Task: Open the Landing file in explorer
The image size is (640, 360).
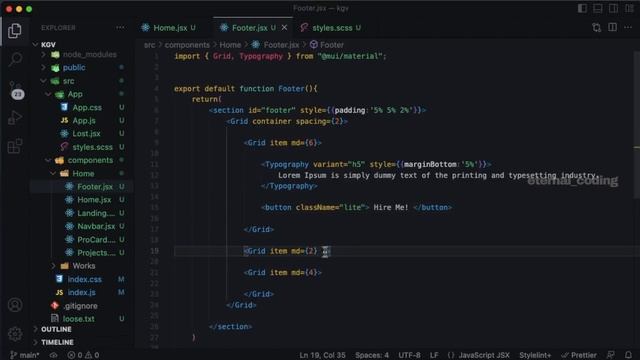Action: click(x=96, y=213)
